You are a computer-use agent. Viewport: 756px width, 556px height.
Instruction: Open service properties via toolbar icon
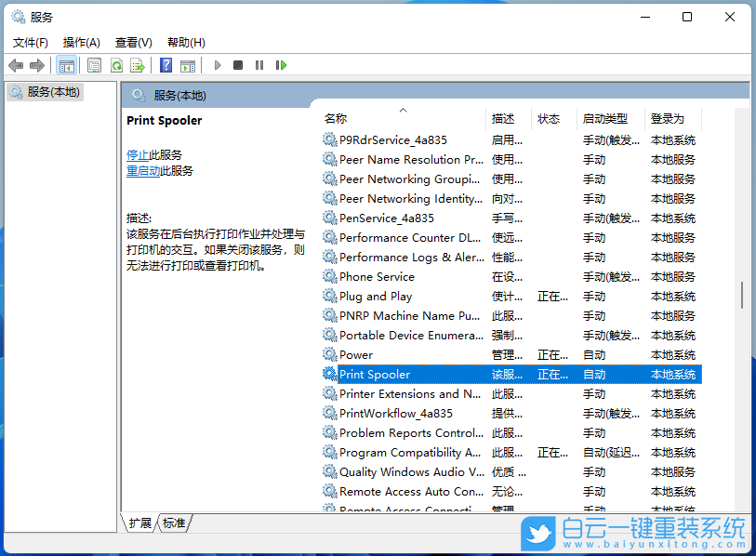94,65
